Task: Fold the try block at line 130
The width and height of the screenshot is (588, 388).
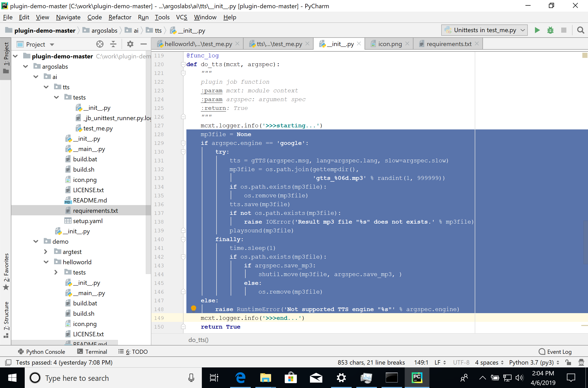Action: (183, 152)
